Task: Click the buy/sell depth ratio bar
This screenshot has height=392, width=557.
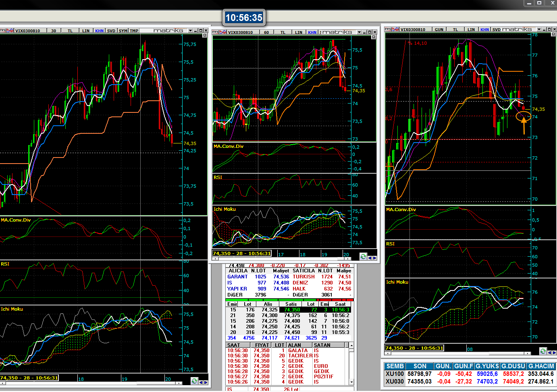Action: (289, 300)
